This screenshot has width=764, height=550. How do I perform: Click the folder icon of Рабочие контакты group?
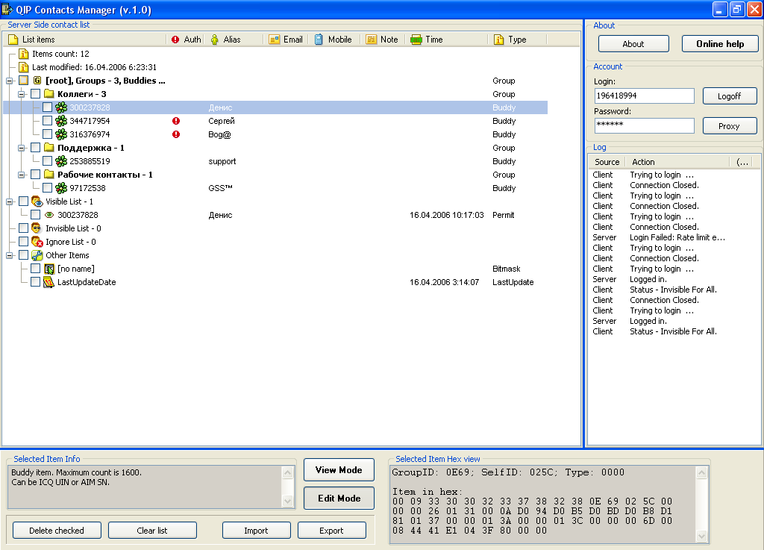click(49, 174)
